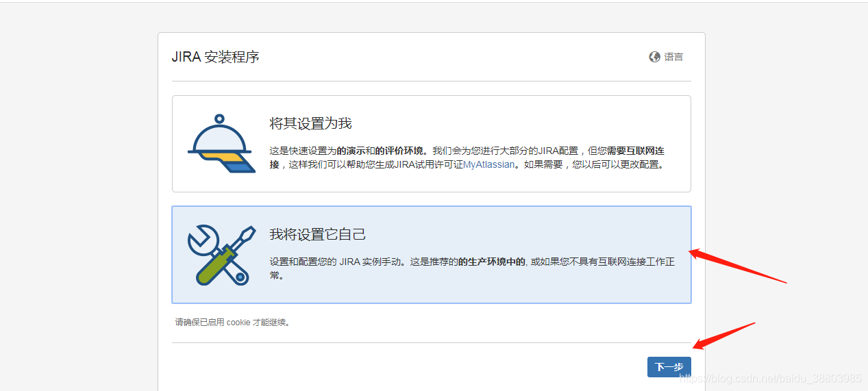Click the wrench and screwdriver icon
This screenshot has width=868, height=391.
coord(221,254)
